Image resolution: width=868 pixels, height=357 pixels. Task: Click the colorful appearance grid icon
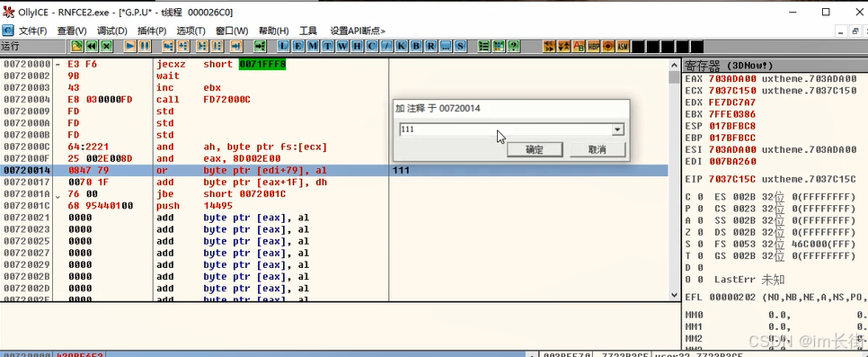(x=499, y=46)
